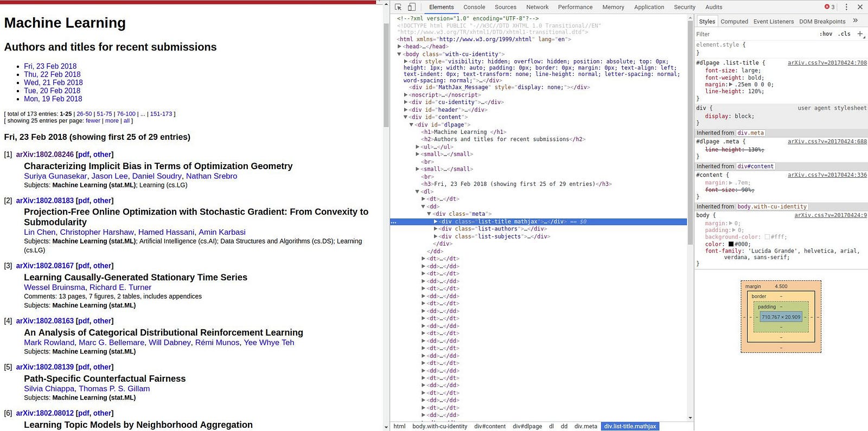The width and height of the screenshot is (868, 431).
Task: Select the highlighted list-title mathjax node
Action: (538, 222)
